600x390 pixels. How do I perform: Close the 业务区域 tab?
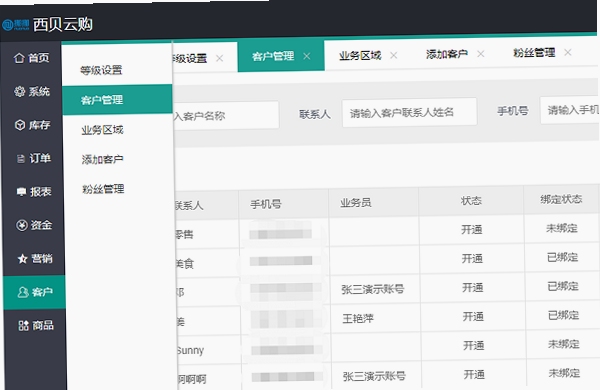click(393, 55)
